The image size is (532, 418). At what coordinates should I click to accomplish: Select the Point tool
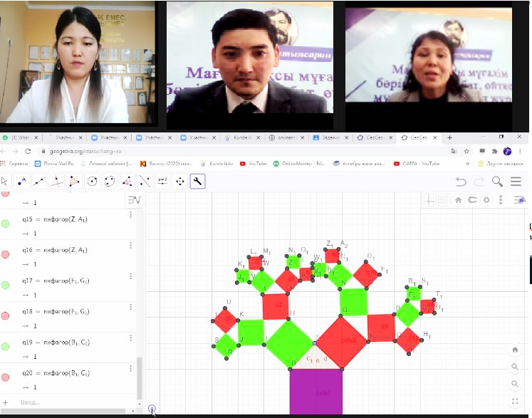point(21,181)
